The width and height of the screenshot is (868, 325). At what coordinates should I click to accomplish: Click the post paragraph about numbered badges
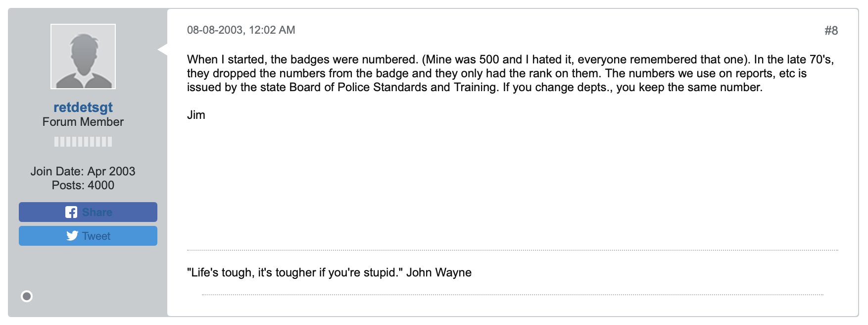511,73
